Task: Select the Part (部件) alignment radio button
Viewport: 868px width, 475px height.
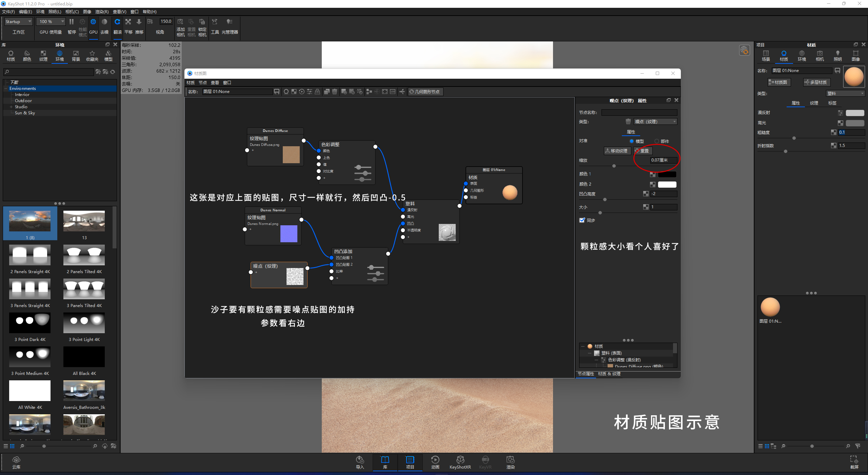Action: pyautogui.click(x=657, y=141)
